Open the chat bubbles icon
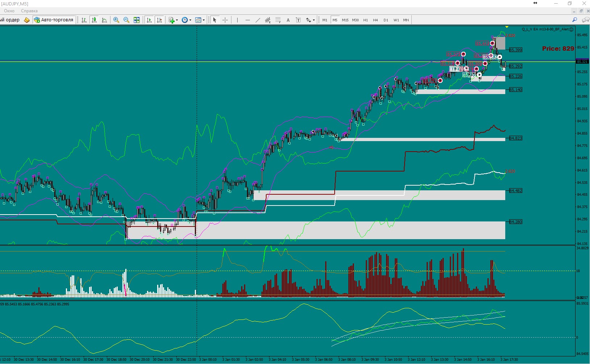The width and height of the screenshot is (590, 364). pos(585,20)
